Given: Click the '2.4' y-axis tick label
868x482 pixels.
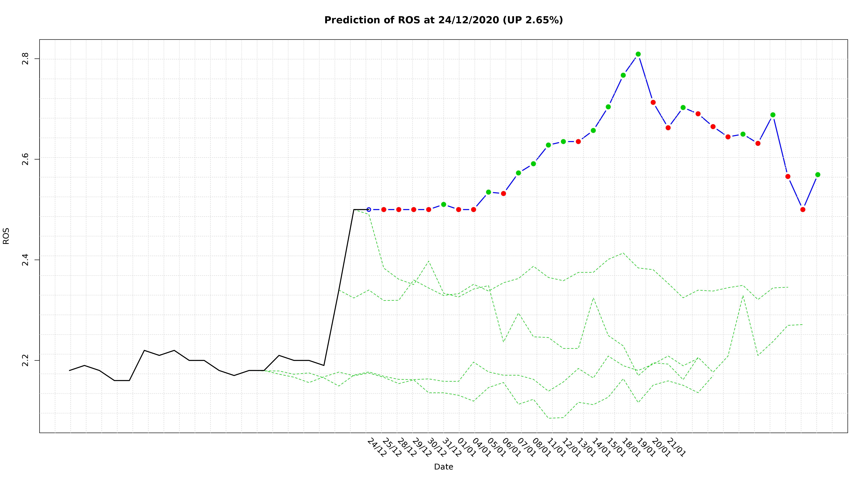Looking at the screenshot, I should pos(26,260).
